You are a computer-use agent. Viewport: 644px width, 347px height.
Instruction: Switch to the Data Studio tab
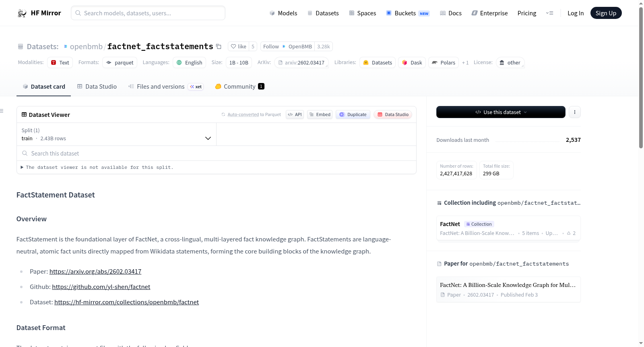[x=97, y=86]
